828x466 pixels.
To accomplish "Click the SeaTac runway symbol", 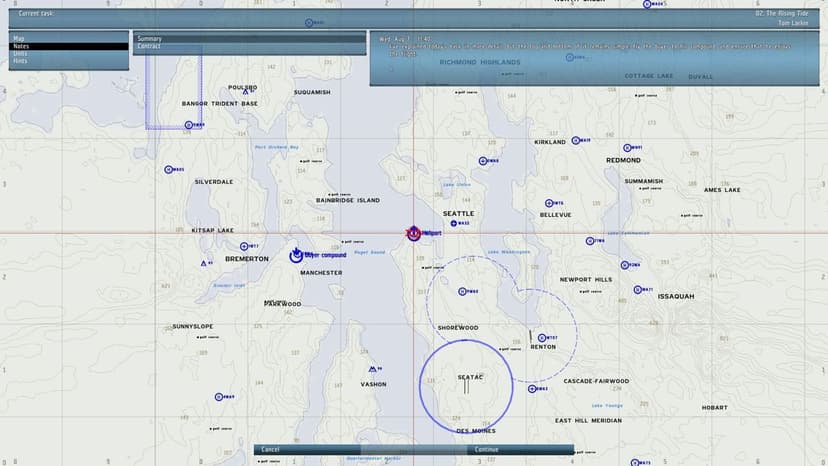I will coord(466,387).
